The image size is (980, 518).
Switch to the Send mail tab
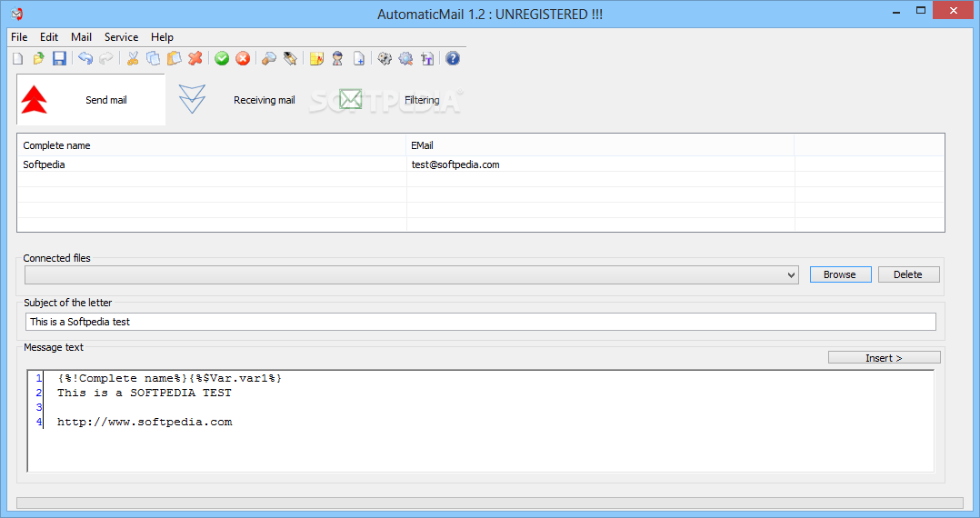click(91, 100)
